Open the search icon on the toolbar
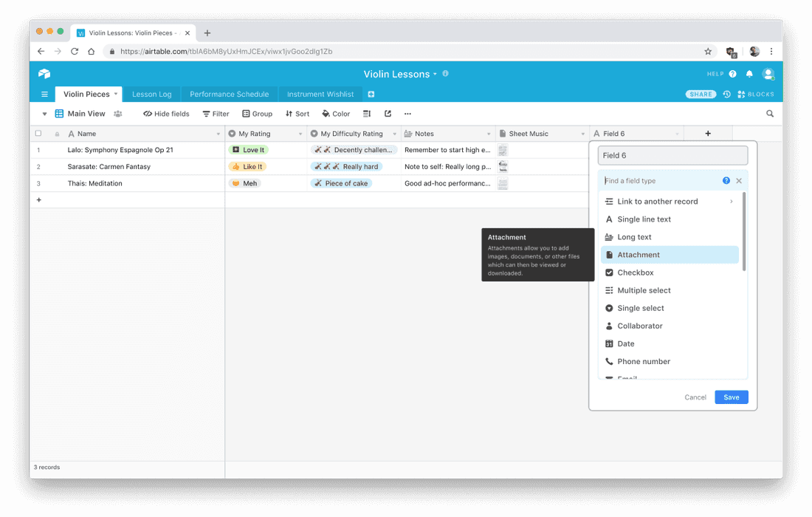 point(770,113)
